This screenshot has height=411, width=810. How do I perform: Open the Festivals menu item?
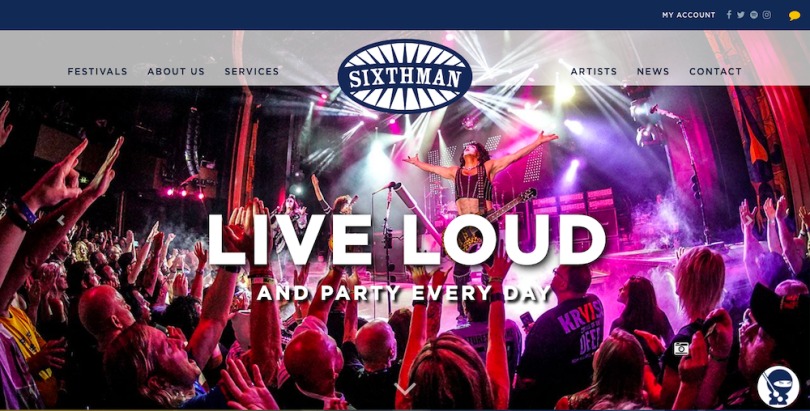coord(97,72)
